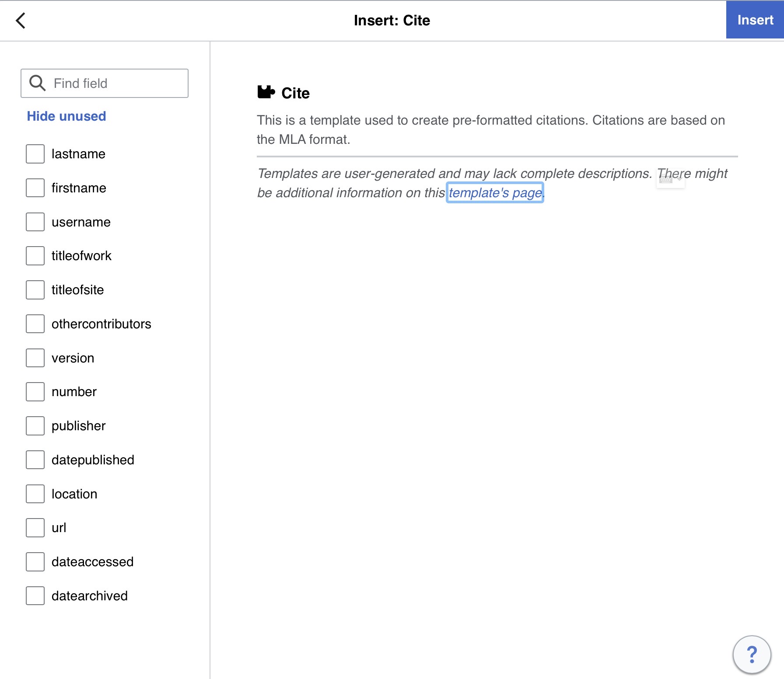
Task: Click Hide unused fields toggle
Action: [66, 116]
